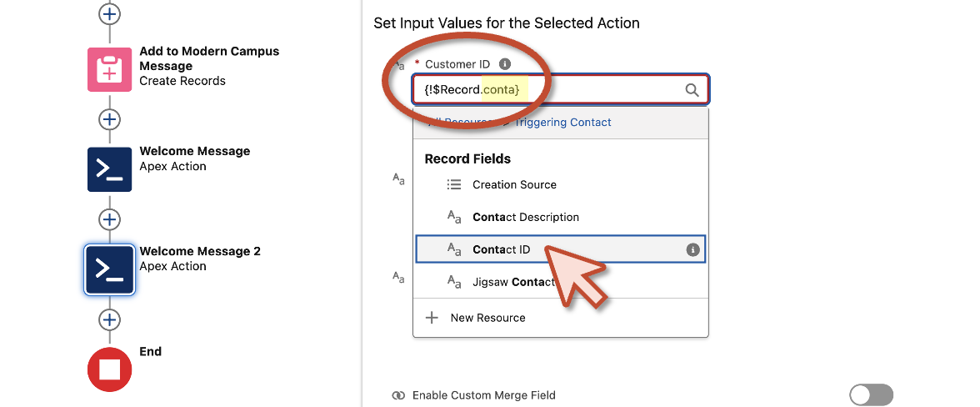This screenshot has width=980, height=407.
Task: Add element below Add to Modern Campus Message
Action: (x=109, y=119)
